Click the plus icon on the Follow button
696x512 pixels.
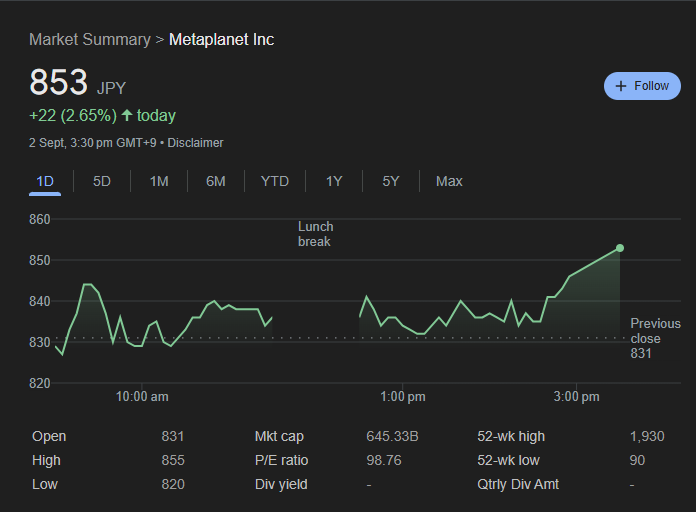coord(621,86)
